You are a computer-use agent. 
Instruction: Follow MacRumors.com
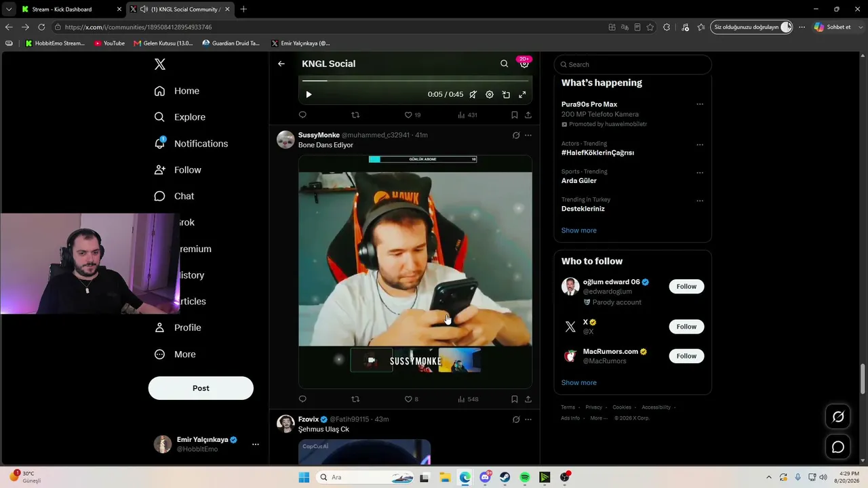pyautogui.click(x=686, y=356)
